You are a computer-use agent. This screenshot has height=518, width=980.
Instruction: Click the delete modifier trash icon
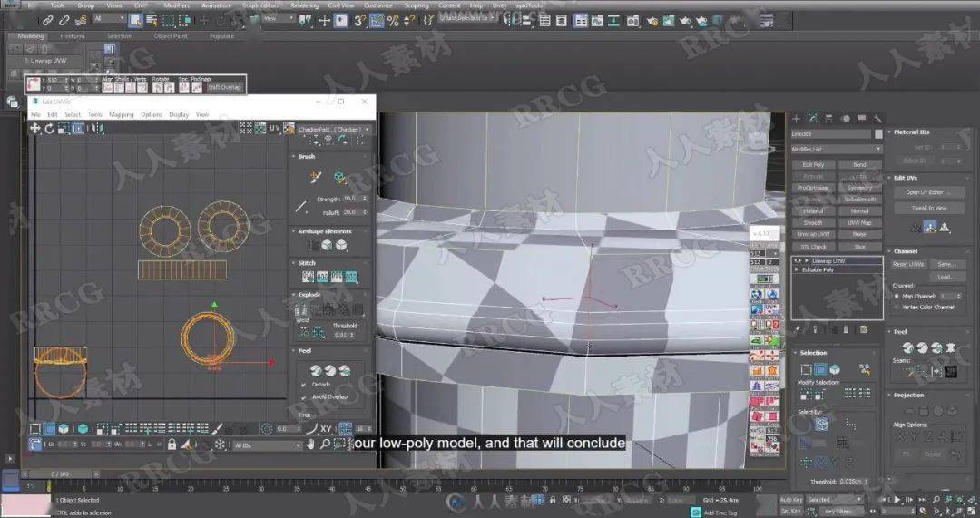pos(846,329)
